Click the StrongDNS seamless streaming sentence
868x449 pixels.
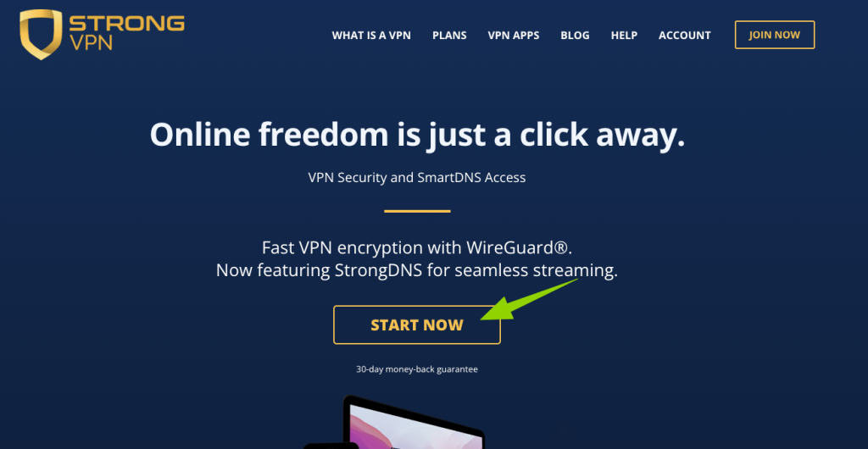pyautogui.click(x=417, y=271)
